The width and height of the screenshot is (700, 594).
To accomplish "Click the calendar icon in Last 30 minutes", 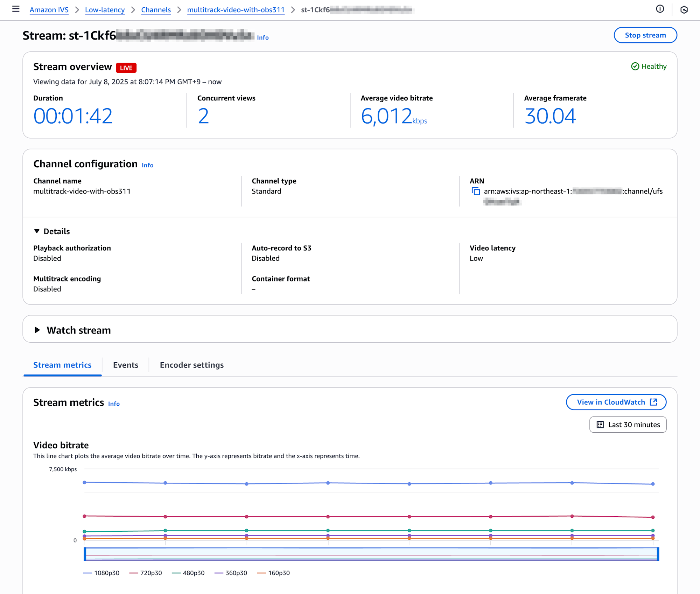I will pyautogui.click(x=600, y=425).
